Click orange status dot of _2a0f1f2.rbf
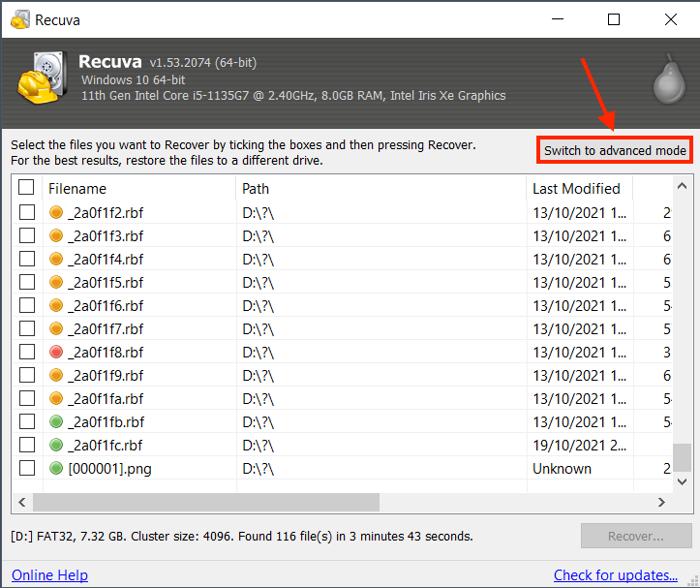Image resolution: width=700 pixels, height=588 pixels. 56,212
